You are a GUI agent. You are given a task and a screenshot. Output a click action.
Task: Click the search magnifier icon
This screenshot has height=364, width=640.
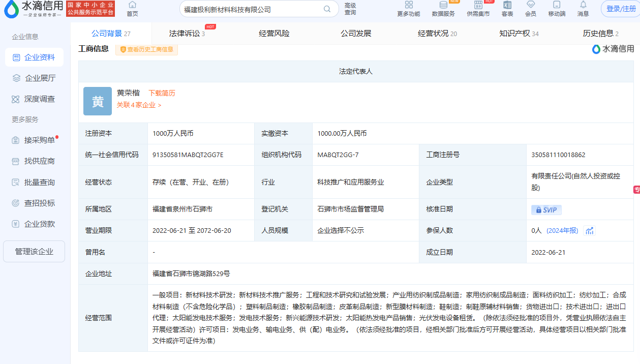328,9
